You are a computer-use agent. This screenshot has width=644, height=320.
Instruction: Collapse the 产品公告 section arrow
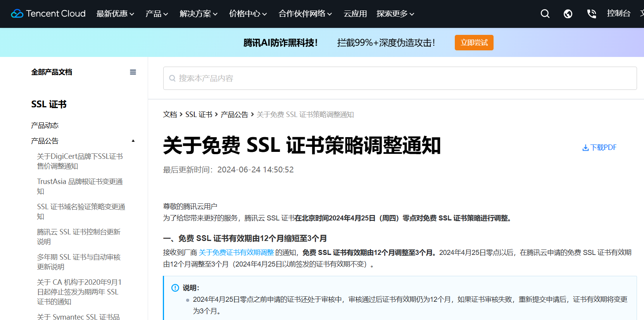133,141
